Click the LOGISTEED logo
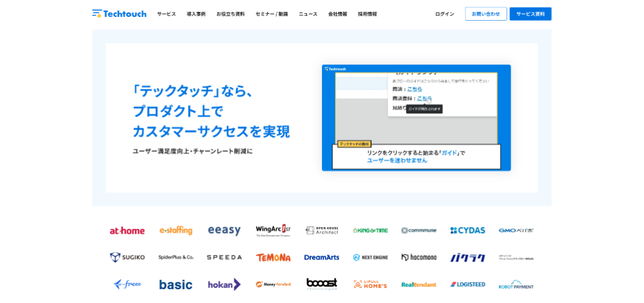Screen dimensions: 644x303 (468, 285)
